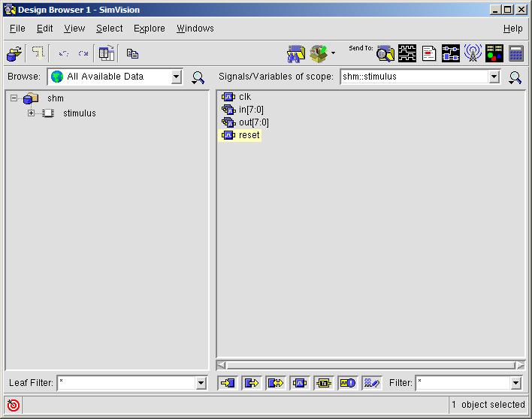Click the open database folder toolbar icon
The height and width of the screenshot is (419, 532).
pos(14,53)
